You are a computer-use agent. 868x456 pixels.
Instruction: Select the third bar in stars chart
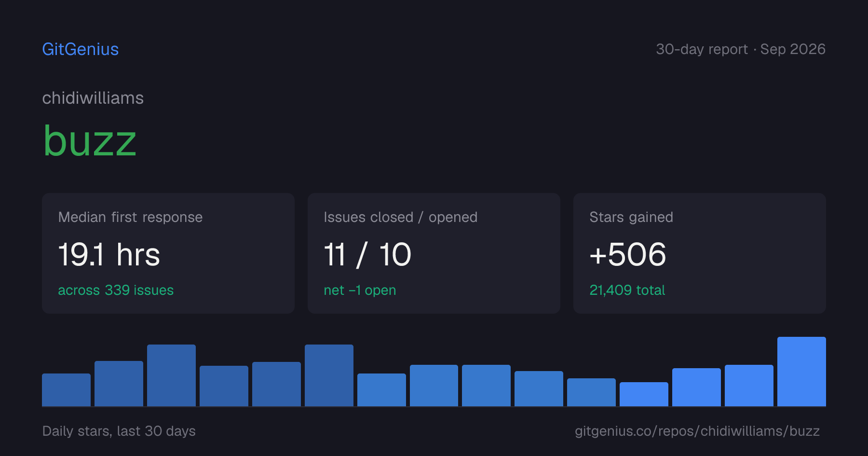click(171, 375)
